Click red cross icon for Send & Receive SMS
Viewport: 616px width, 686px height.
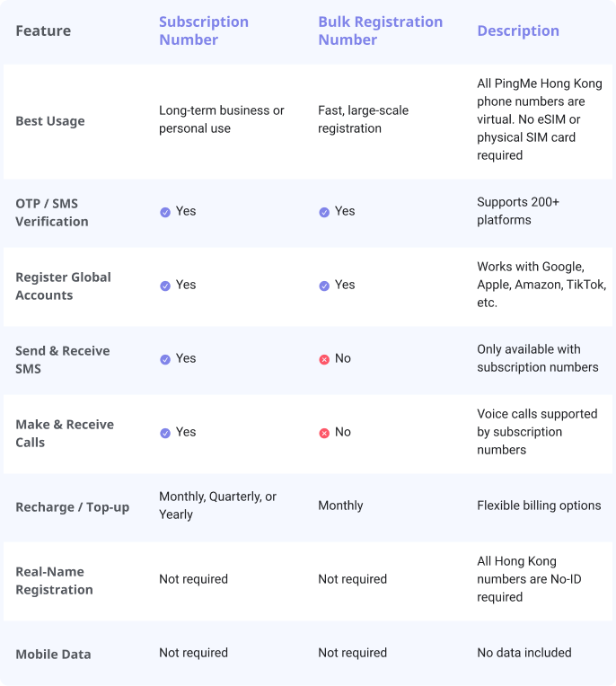coord(324,359)
